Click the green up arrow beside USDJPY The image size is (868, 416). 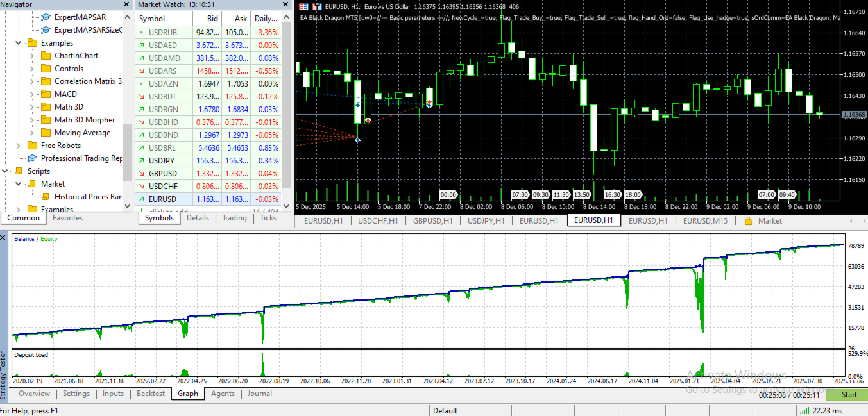coord(142,161)
